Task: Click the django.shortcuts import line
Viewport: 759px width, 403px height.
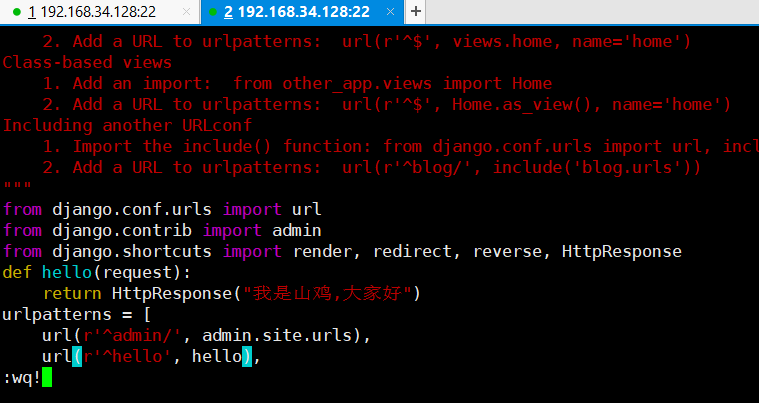Action: (x=342, y=252)
